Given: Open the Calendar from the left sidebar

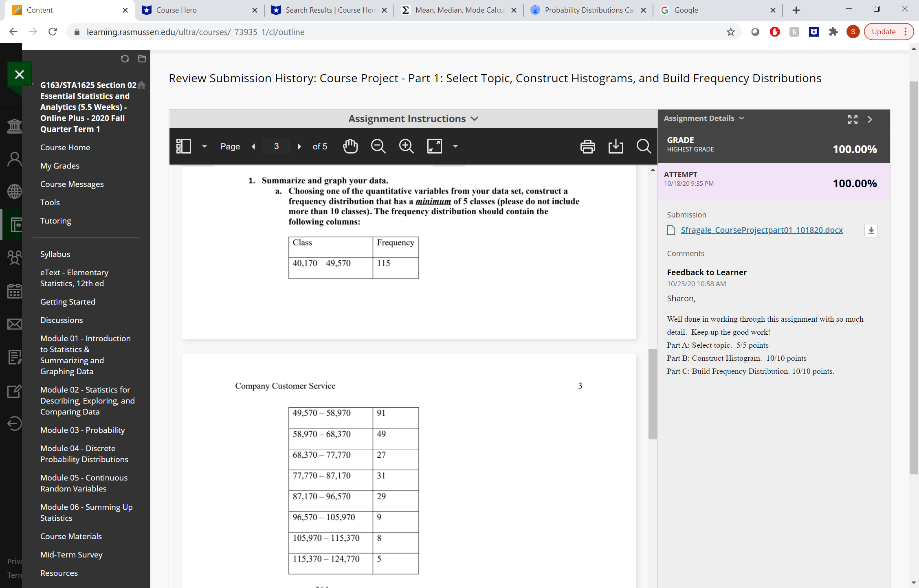Looking at the screenshot, I should tap(14, 291).
